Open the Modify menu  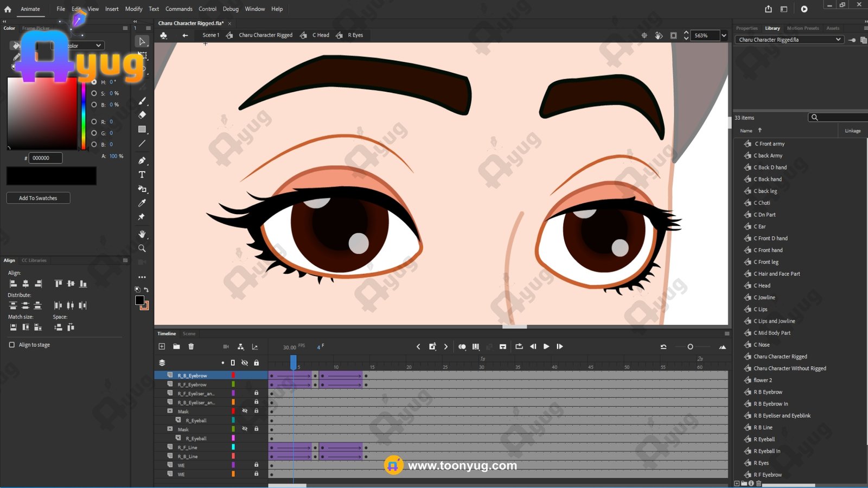point(133,9)
